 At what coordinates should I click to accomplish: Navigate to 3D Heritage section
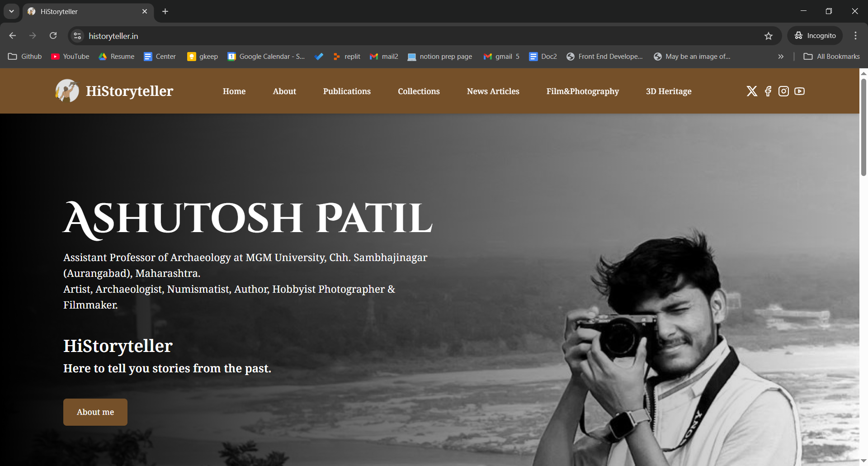669,91
